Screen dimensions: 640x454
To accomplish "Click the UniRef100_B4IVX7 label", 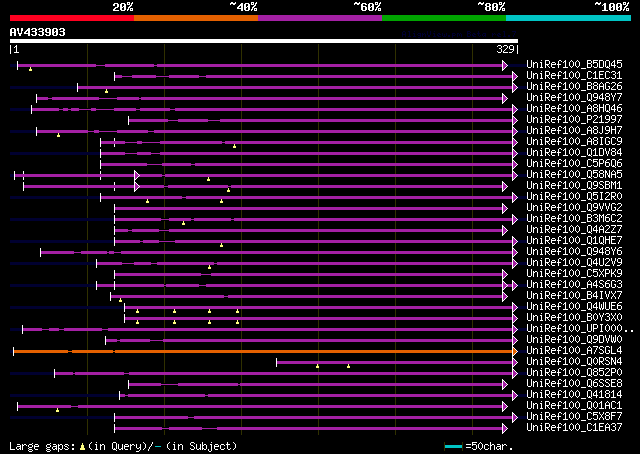I will coord(574,296).
